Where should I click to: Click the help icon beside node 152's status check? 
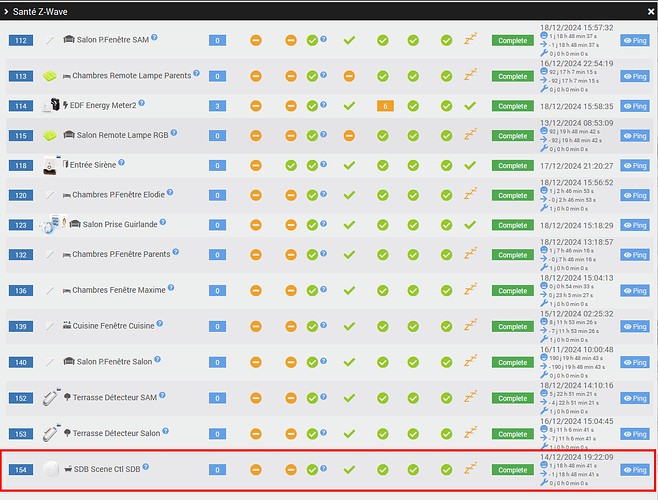324,396
